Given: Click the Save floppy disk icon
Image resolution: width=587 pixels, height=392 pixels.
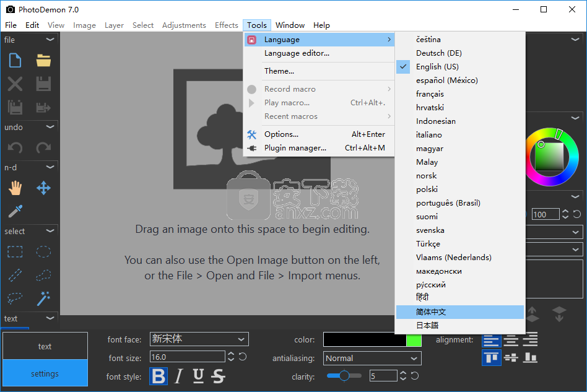Looking at the screenshot, I should 43,84.
